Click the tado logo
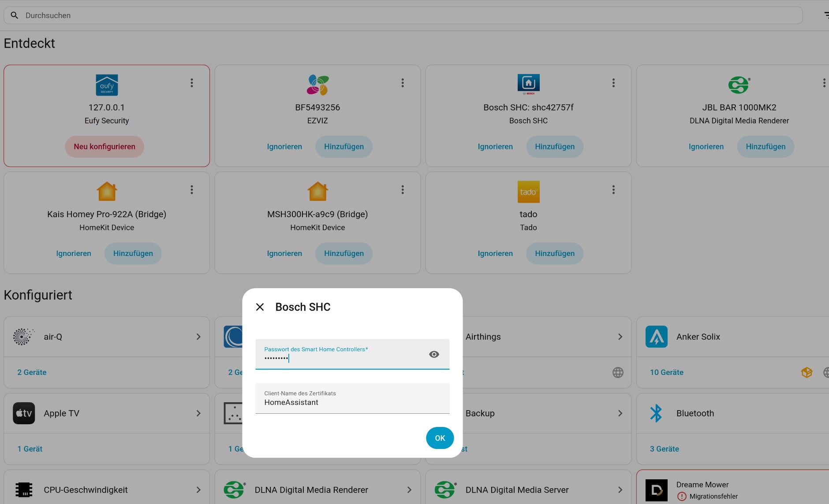The width and height of the screenshot is (829, 504). 528,192
